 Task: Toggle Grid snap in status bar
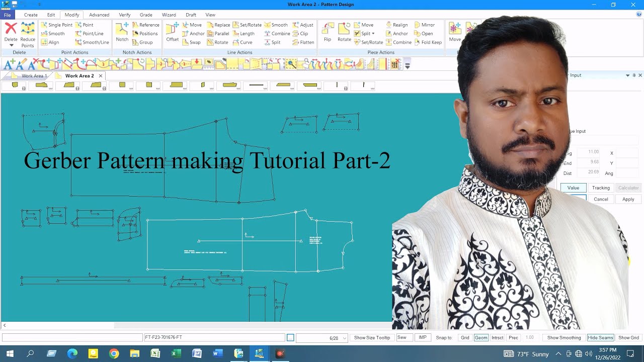coord(465,338)
